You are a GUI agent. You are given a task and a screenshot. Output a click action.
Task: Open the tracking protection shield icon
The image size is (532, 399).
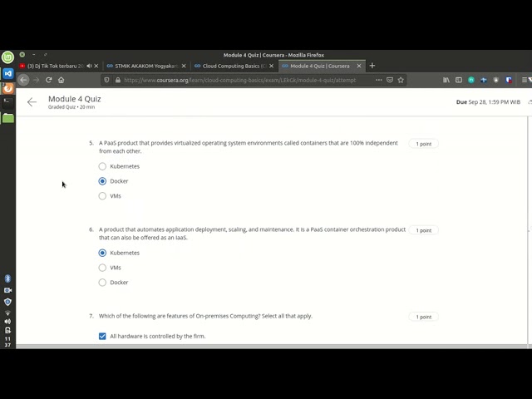106,80
